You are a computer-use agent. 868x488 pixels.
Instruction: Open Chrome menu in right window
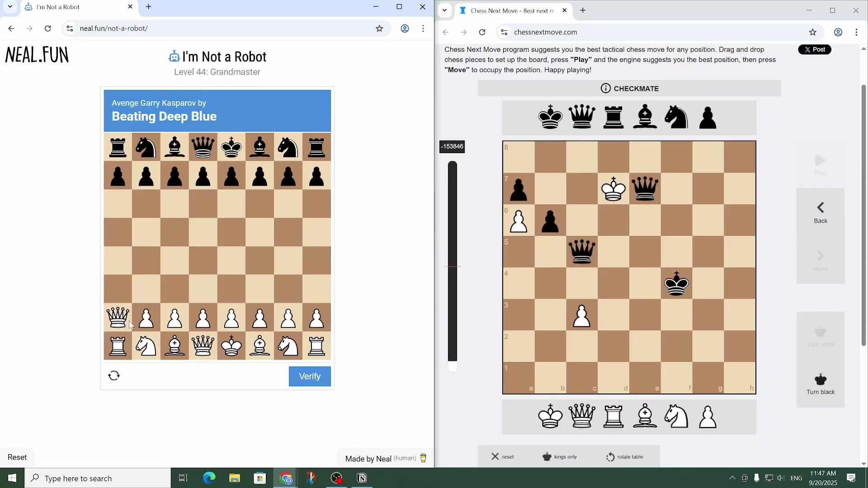[857, 32]
